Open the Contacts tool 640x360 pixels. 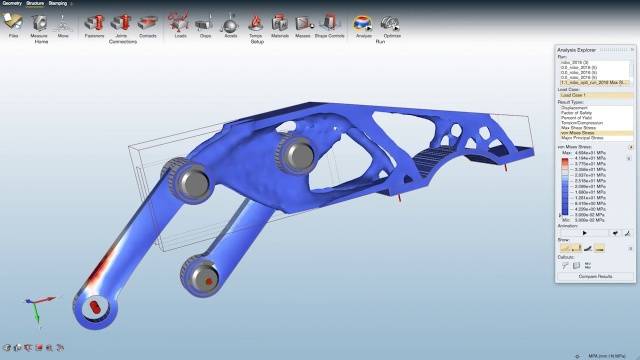pos(147,24)
